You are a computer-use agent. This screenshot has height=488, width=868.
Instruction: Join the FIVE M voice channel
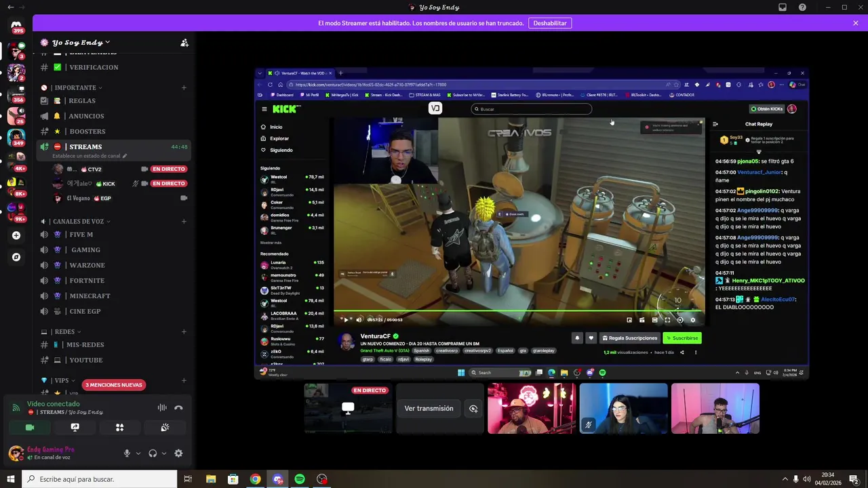pos(113,235)
